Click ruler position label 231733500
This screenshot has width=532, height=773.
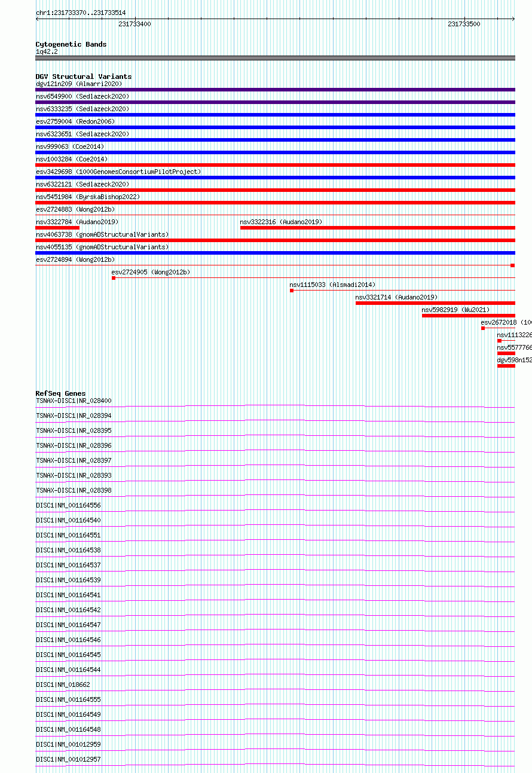click(464, 24)
